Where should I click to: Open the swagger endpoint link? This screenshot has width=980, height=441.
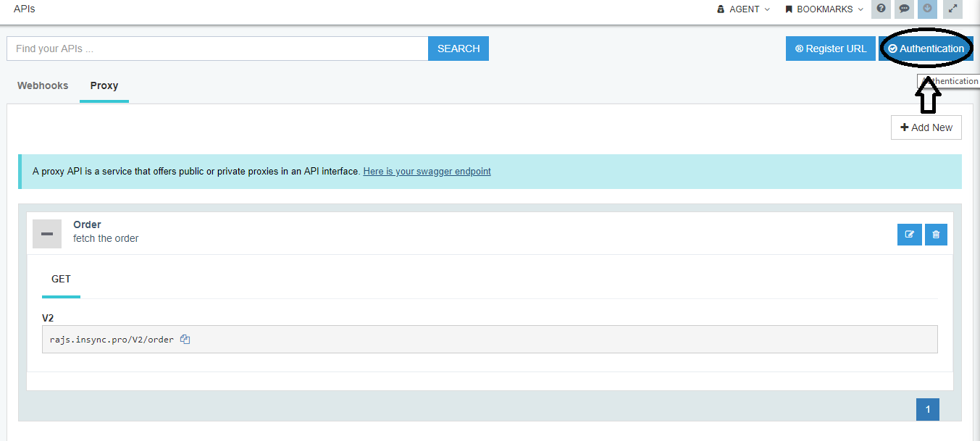[x=427, y=172]
